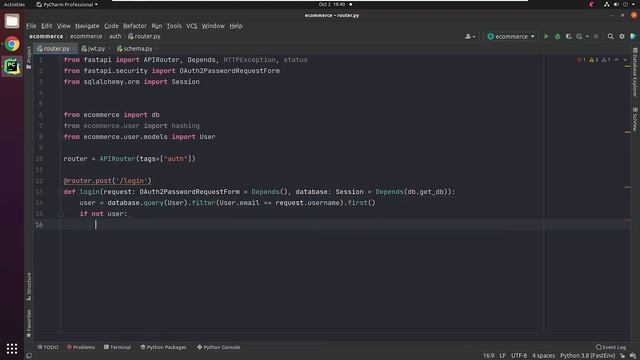This screenshot has width=640, height=360.
Task: Open ecommerce run configuration dropdown
Action: (511, 36)
